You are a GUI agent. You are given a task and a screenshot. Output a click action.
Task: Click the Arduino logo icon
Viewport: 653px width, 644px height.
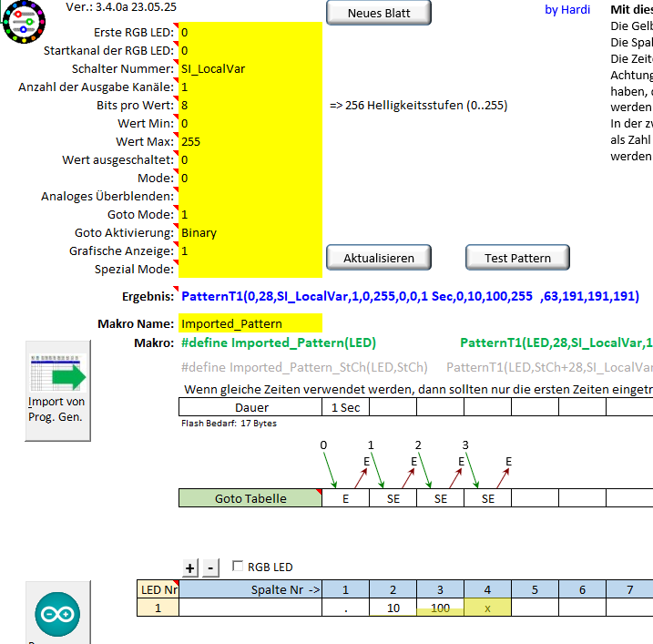(x=57, y=615)
